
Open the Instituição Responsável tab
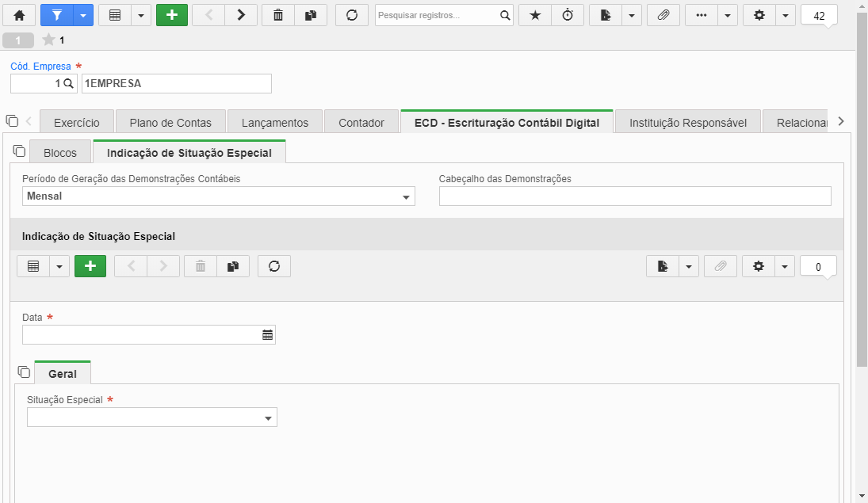point(688,122)
